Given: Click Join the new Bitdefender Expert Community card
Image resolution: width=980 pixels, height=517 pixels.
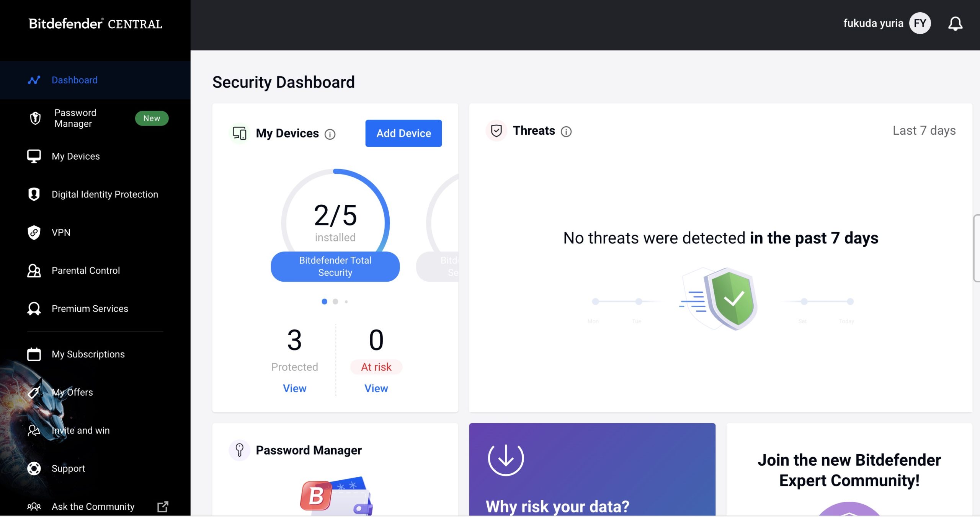Looking at the screenshot, I should tap(849, 470).
